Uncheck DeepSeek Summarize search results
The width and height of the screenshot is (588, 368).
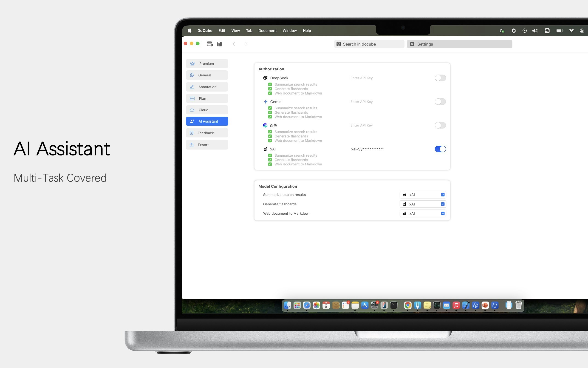[x=270, y=84]
